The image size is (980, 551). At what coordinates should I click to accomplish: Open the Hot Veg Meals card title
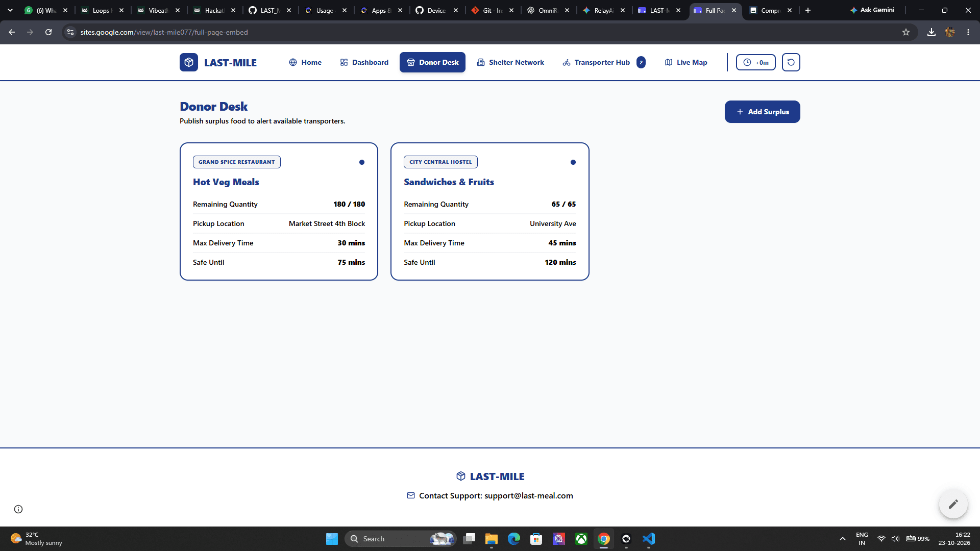[x=226, y=182]
